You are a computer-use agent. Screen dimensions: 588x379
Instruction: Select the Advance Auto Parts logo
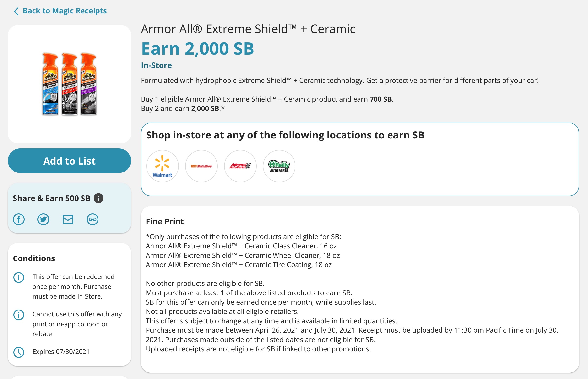pyautogui.click(x=240, y=166)
